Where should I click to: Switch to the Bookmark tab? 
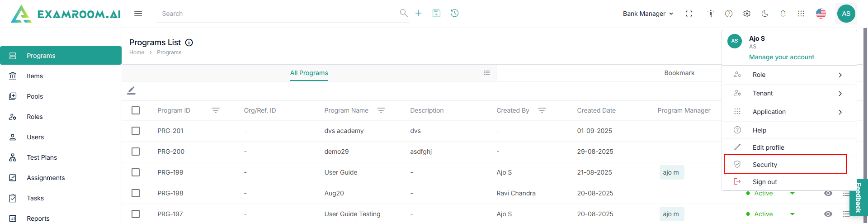pyautogui.click(x=679, y=73)
